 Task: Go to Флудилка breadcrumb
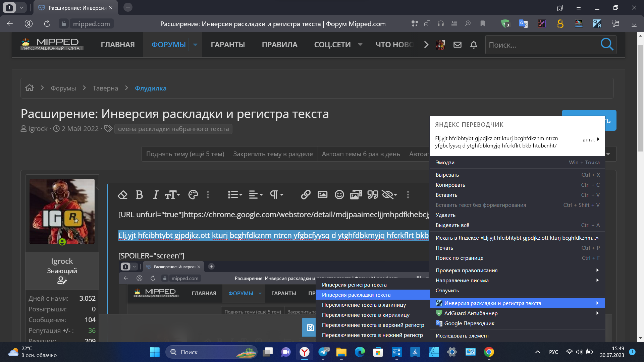pos(151,88)
